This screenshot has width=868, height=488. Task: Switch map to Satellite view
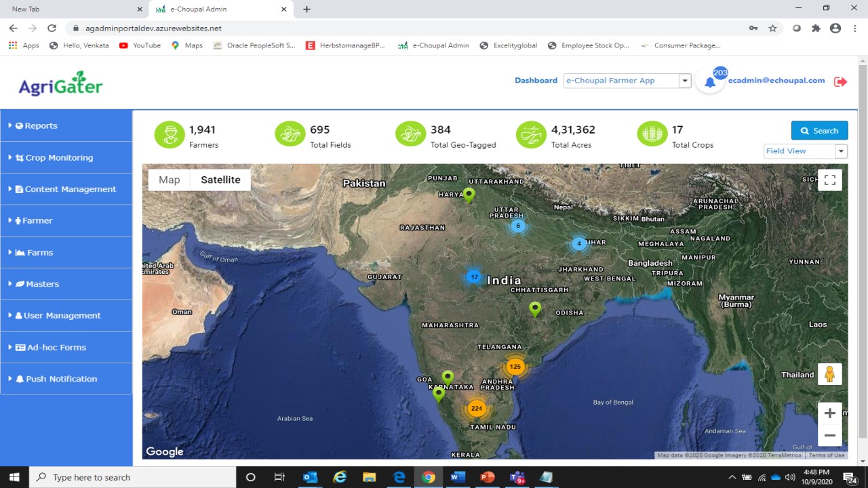point(220,180)
